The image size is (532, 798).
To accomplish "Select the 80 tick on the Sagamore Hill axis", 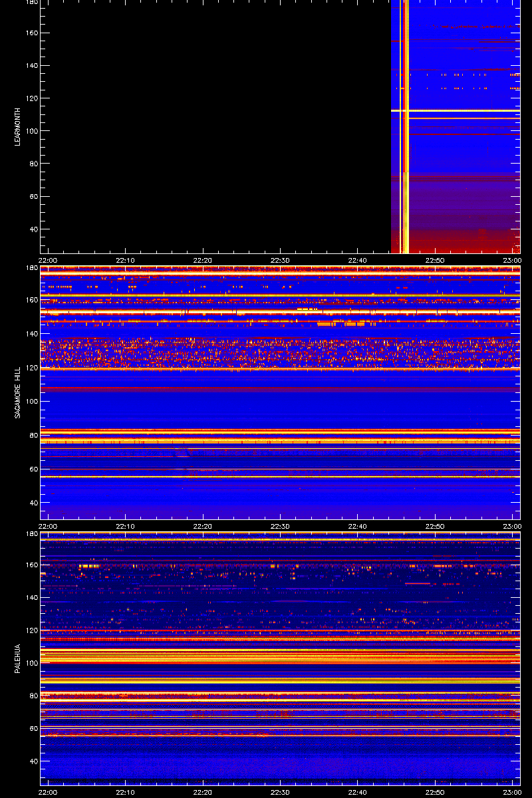I will (33, 436).
